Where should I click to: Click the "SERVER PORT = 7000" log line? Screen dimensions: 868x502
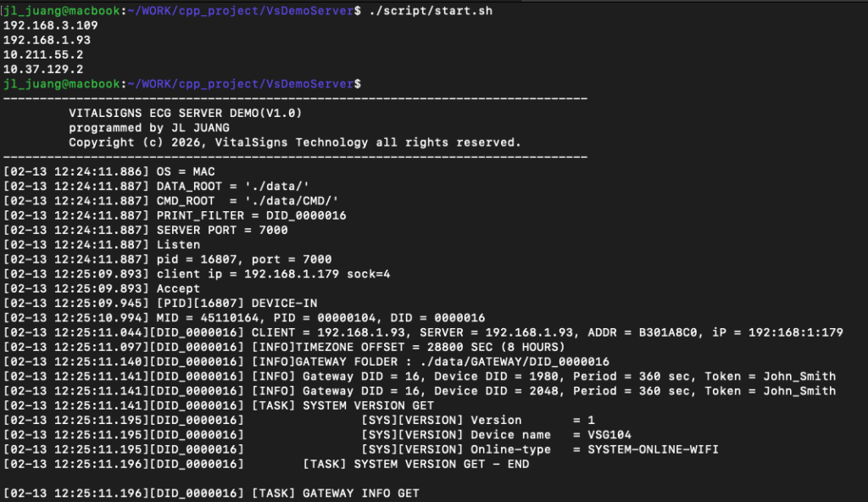[x=222, y=230]
